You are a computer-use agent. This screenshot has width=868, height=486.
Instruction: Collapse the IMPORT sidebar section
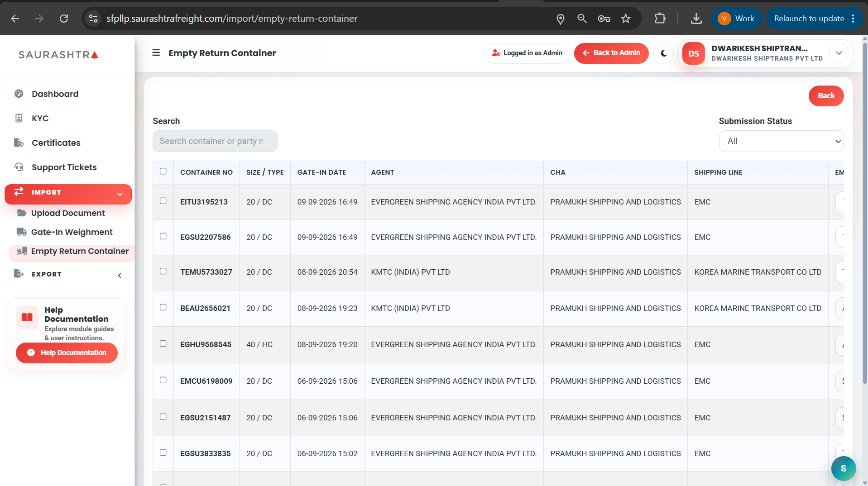(68, 194)
